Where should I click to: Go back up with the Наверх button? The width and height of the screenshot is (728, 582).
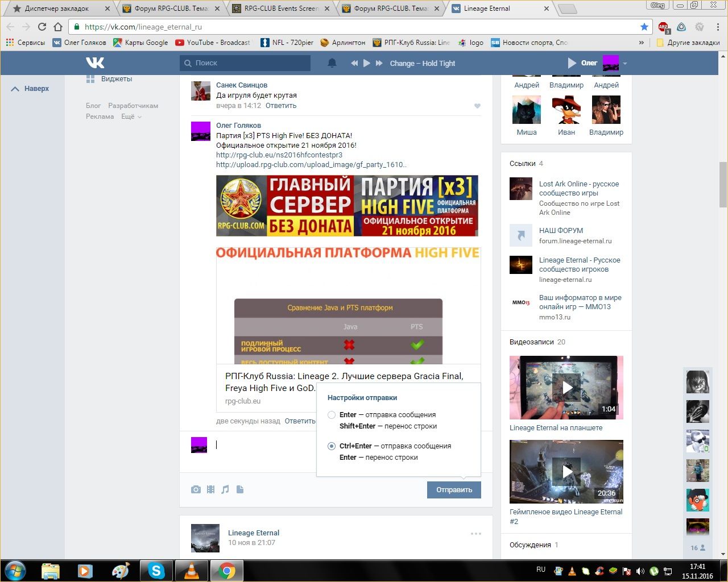(x=30, y=89)
